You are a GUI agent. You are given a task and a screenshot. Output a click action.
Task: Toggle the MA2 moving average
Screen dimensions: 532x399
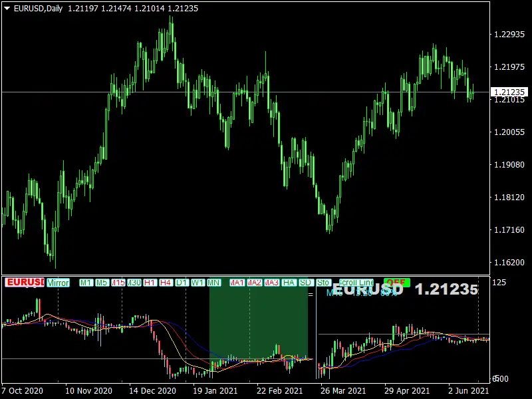point(254,283)
